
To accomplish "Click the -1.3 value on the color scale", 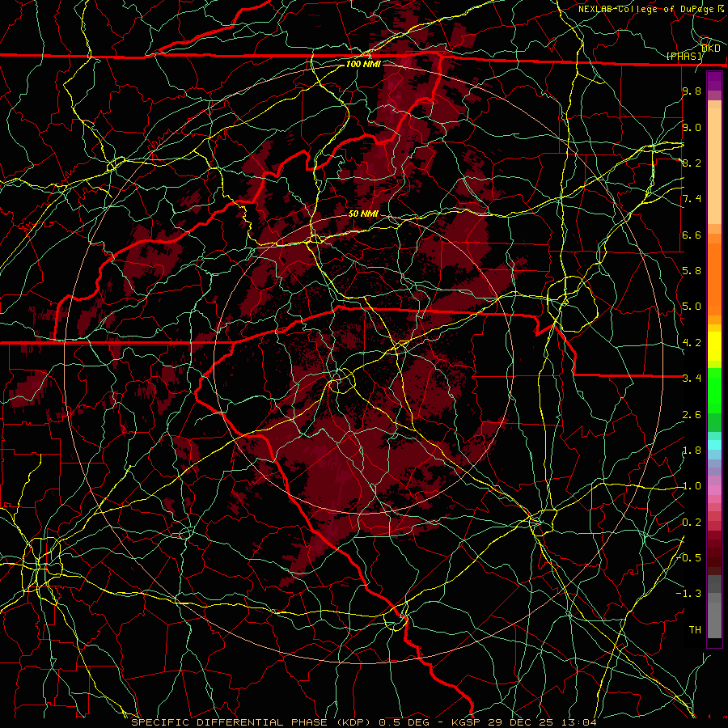I will [689, 594].
